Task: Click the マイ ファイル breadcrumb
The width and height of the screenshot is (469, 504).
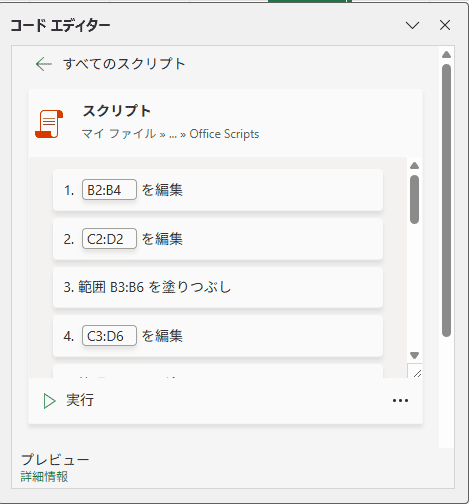Action: click(x=119, y=134)
